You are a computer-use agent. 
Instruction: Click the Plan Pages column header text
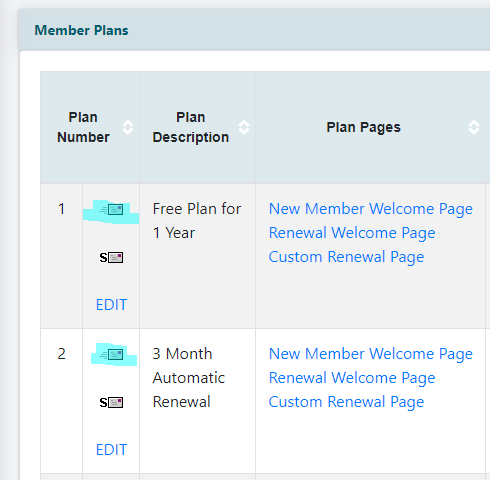[x=363, y=127]
